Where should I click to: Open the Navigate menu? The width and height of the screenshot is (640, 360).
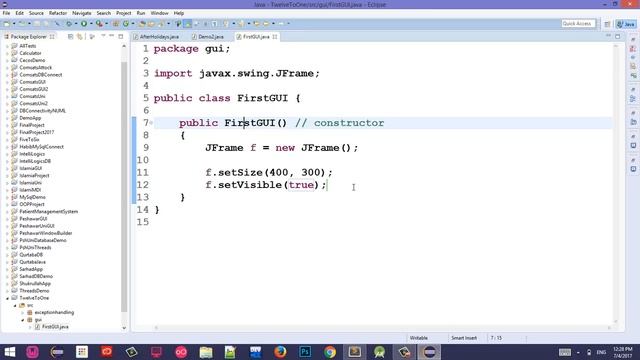point(82,13)
